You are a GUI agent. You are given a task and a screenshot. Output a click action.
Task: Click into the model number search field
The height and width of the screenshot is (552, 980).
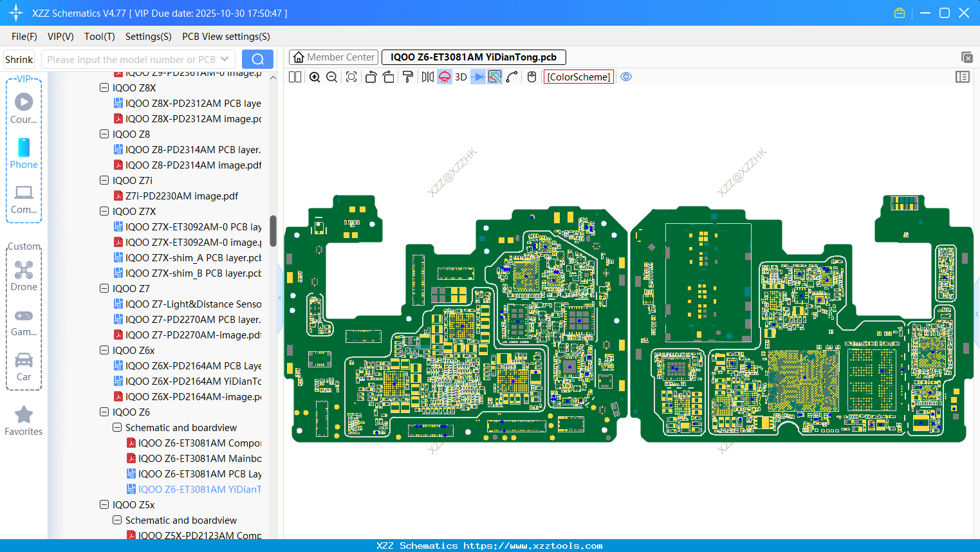point(131,59)
